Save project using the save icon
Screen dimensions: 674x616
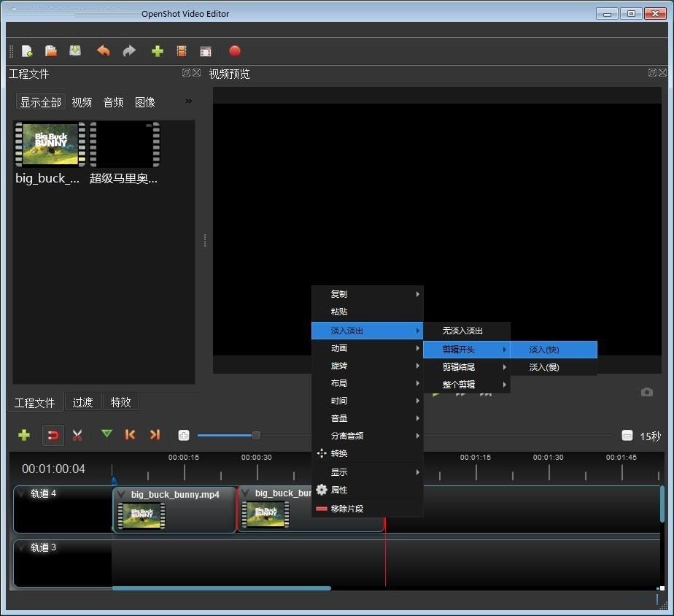coord(75,51)
